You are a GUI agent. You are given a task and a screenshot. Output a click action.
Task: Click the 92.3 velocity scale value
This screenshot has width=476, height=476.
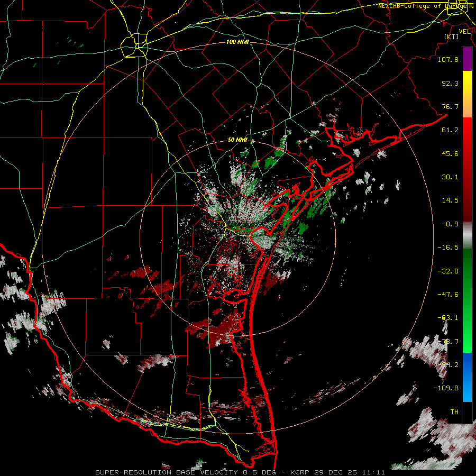click(x=450, y=83)
